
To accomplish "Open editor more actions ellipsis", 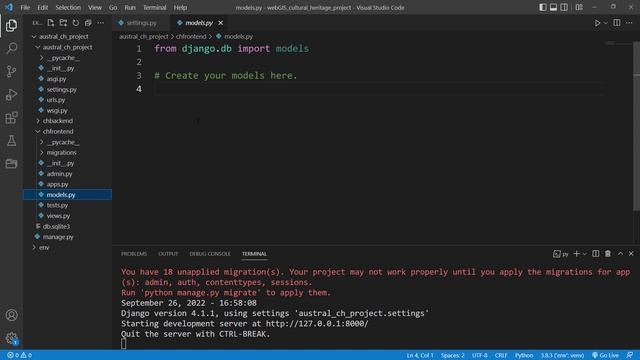I will 629,23.
